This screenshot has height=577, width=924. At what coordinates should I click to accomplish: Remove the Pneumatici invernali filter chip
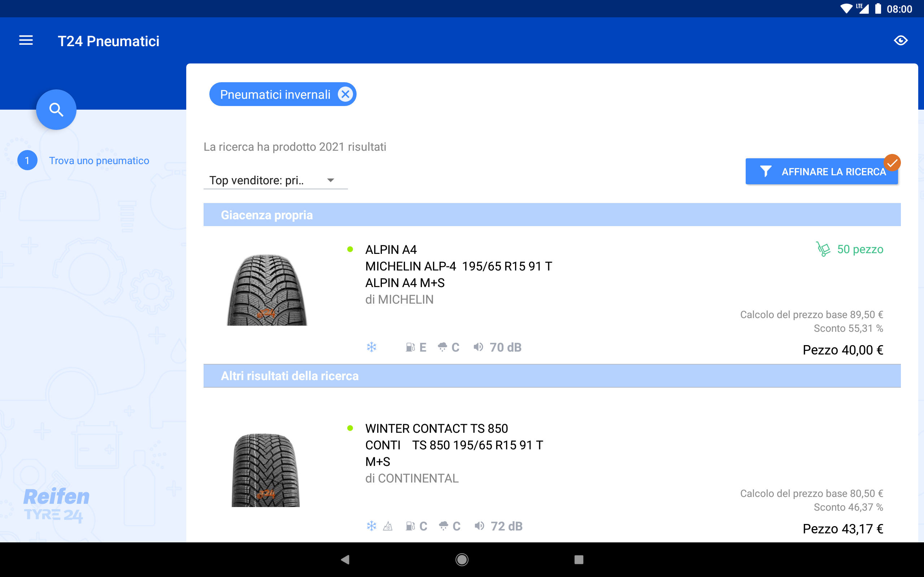tap(345, 94)
